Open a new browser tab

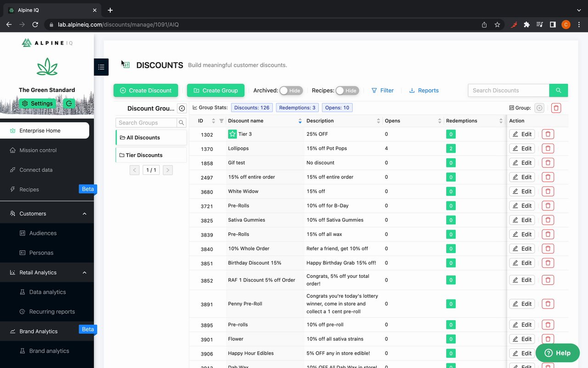click(110, 10)
